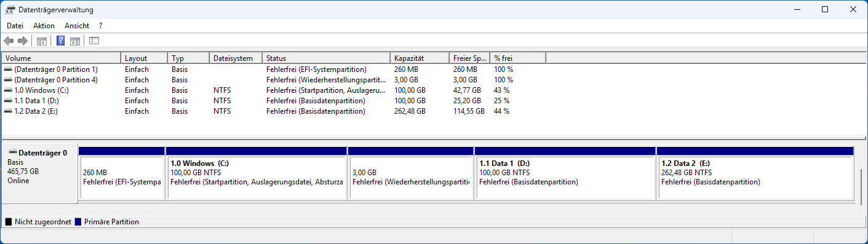Screen dimensions: 868x244
Task: Click the black Nicht zugeordnet legend swatch
Action: click(x=9, y=222)
